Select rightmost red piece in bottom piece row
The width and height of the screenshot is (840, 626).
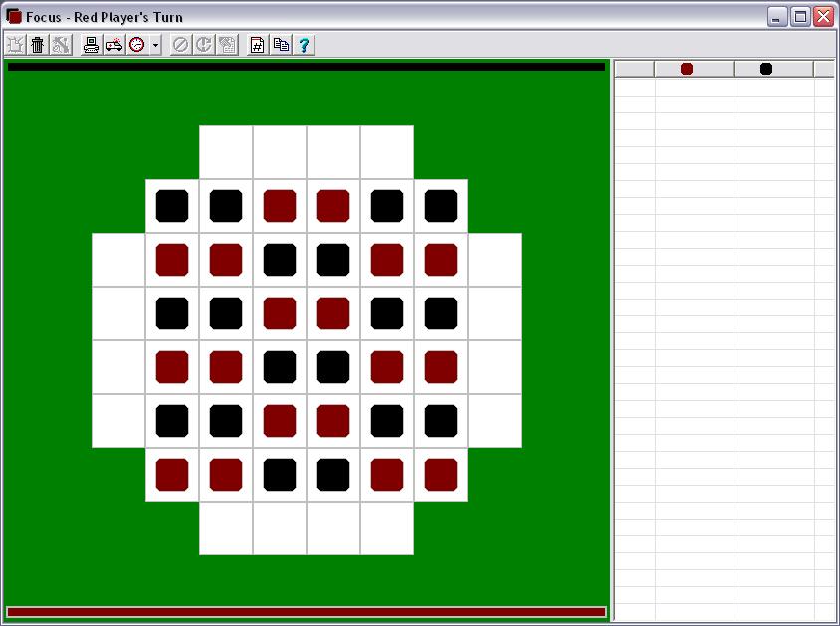(x=441, y=475)
